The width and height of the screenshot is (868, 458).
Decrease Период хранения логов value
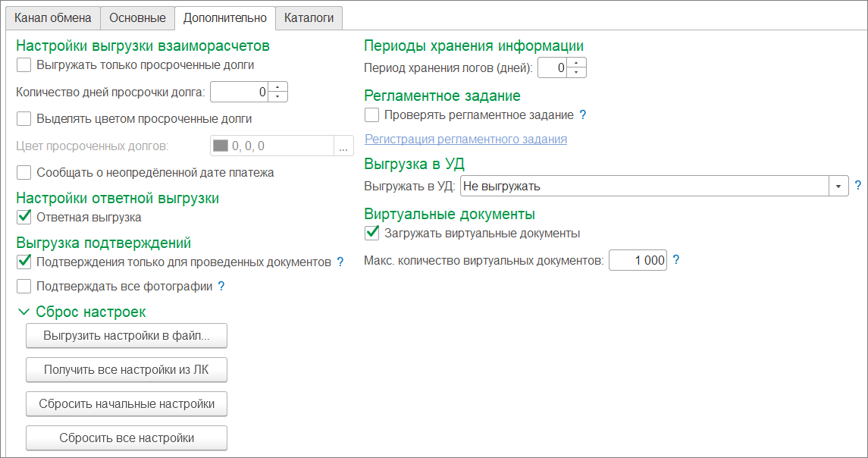tap(576, 73)
